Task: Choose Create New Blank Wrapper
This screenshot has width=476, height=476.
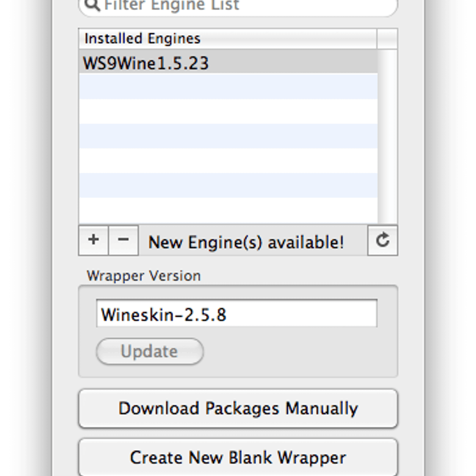Action: (x=238, y=457)
